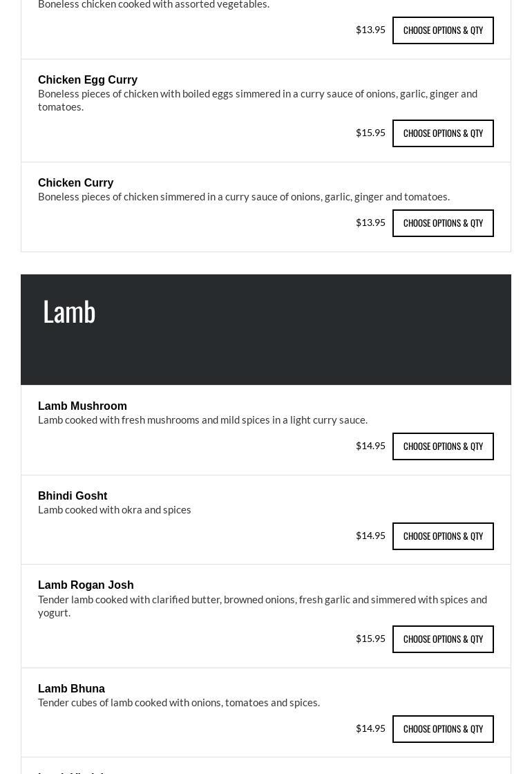Click the Chicken Curry $13.95 price

pos(370,223)
